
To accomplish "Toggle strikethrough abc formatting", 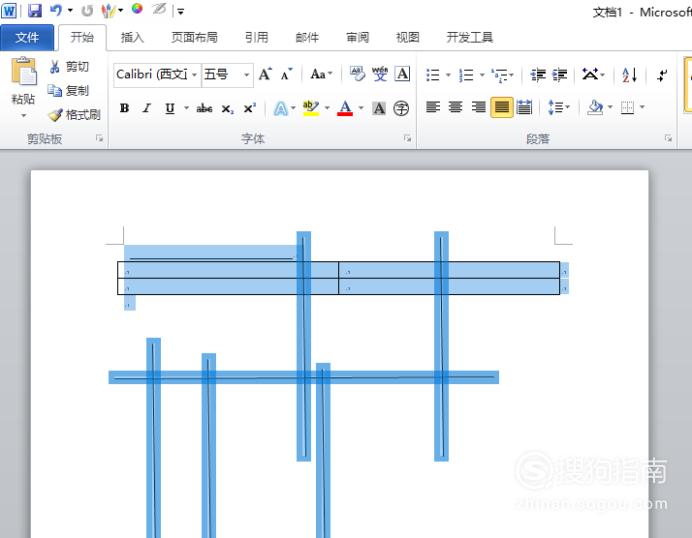I will pyautogui.click(x=204, y=108).
